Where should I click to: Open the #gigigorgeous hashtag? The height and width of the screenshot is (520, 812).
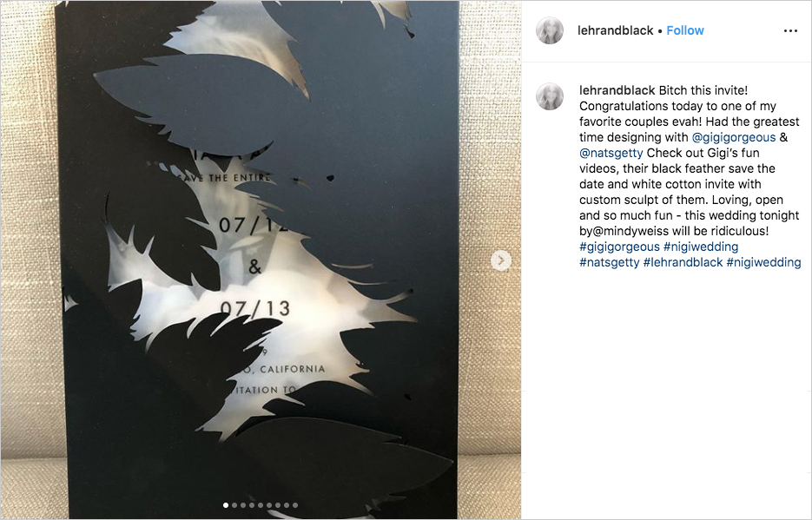(x=619, y=247)
